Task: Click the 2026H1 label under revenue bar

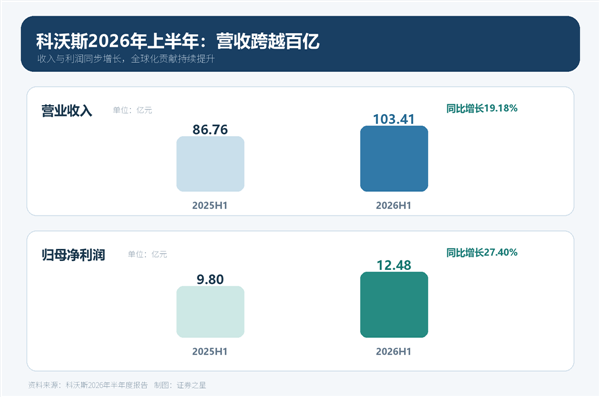Action: (393, 206)
